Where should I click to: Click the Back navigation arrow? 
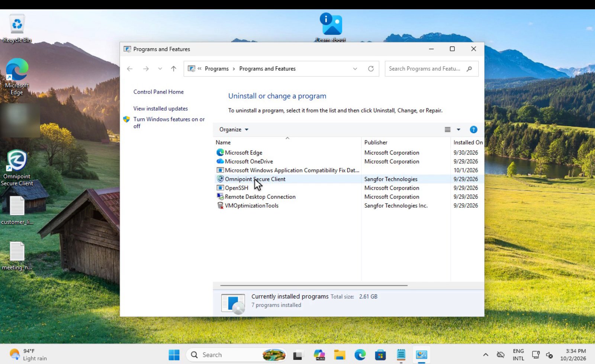130,69
